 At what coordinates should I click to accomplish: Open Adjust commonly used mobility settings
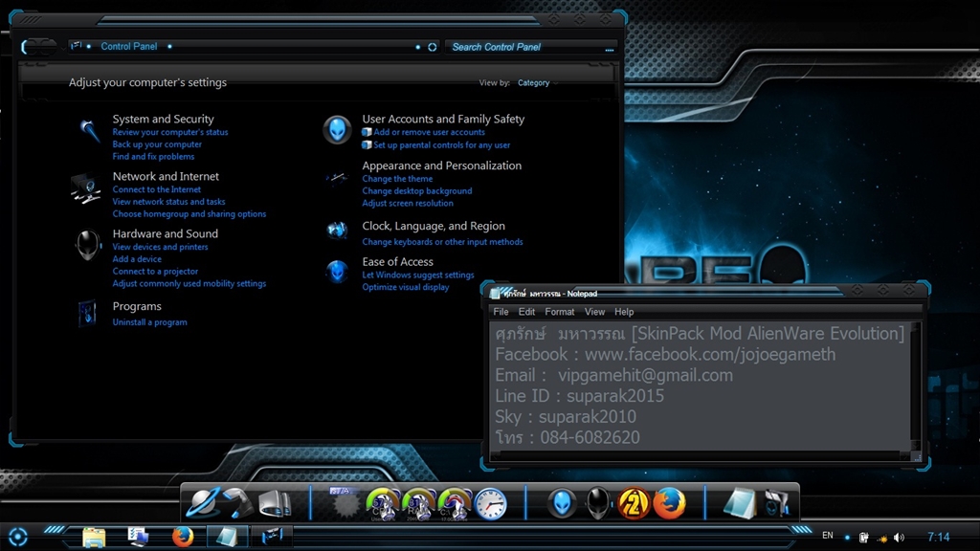[189, 283]
